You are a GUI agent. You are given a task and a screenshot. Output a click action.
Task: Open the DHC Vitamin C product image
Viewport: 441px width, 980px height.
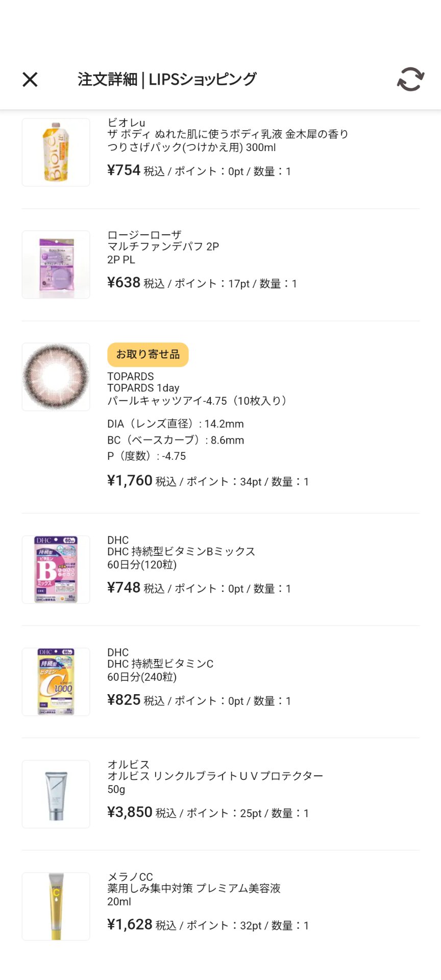pyautogui.click(x=56, y=682)
